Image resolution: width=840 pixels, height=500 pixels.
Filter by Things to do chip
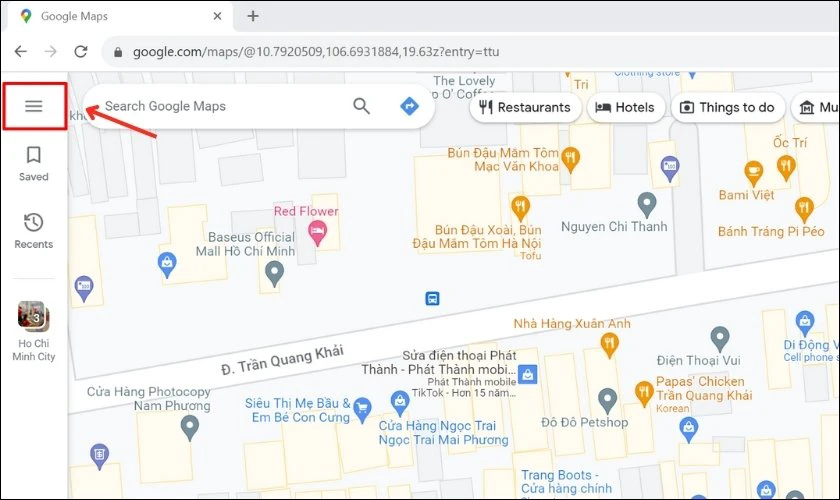(x=728, y=107)
